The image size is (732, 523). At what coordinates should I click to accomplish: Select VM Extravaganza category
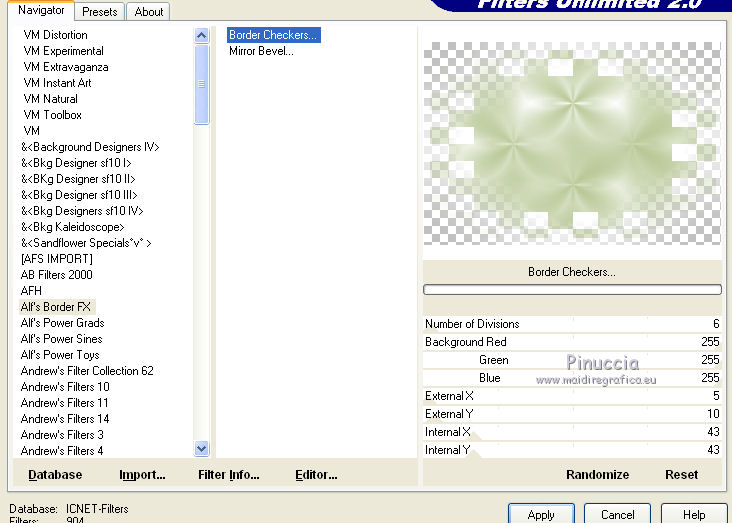(65, 67)
